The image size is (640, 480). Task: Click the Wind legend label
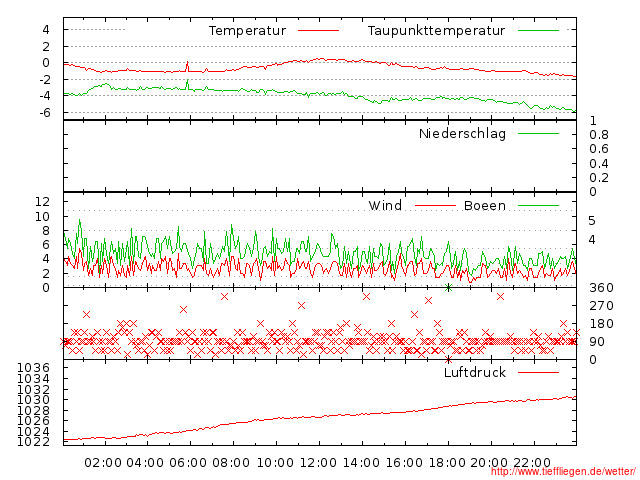coord(385,205)
